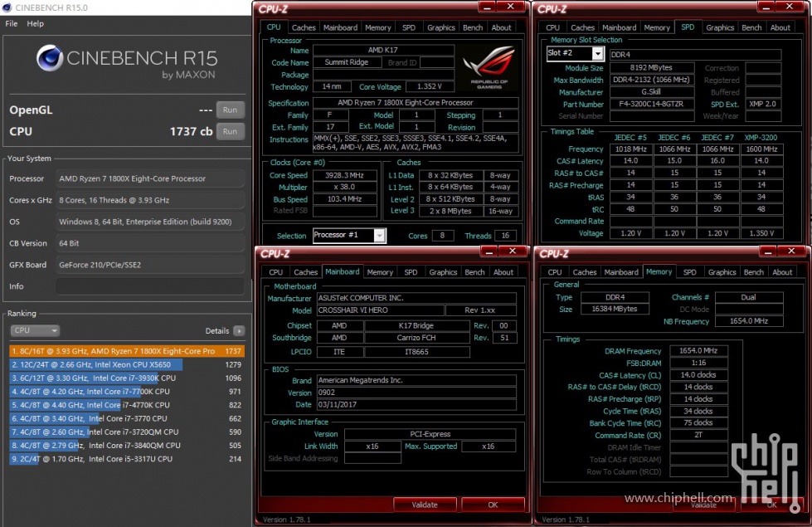Click Validate in the CPU-Z Mainboard window
Viewport: 812px width, 527px height.
[x=425, y=505]
